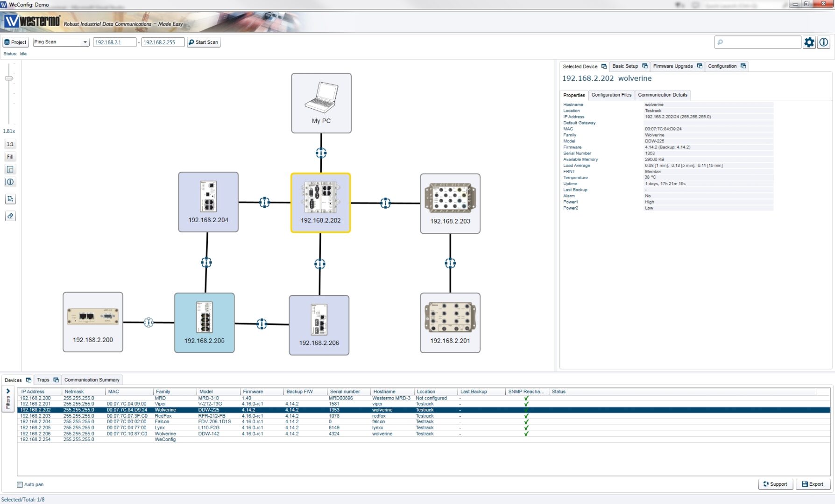835x504 pixels.
Task: Select device node 192.168.2.201
Action: click(x=450, y=323)
